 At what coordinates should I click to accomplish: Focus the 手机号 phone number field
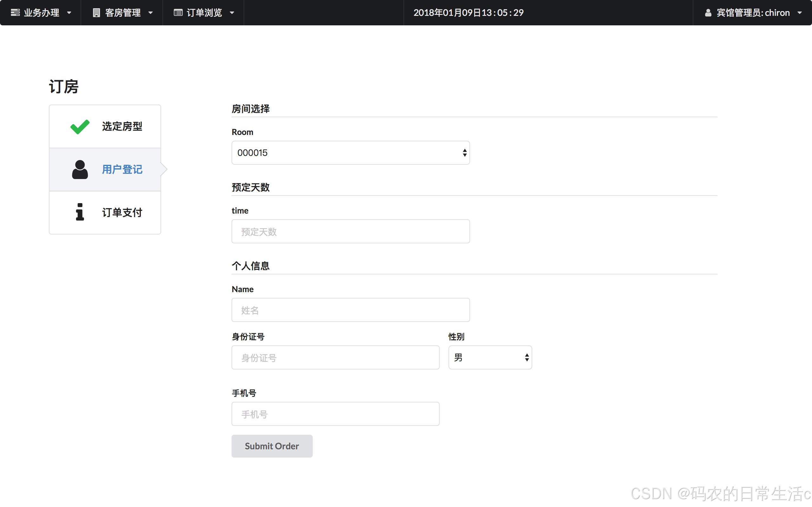(335, 414)
